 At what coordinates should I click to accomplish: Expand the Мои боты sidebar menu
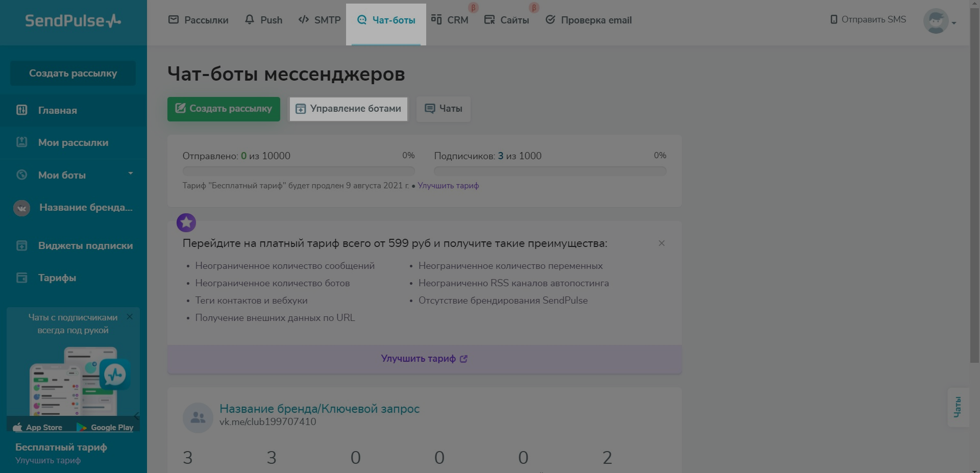tap(73, 175)
